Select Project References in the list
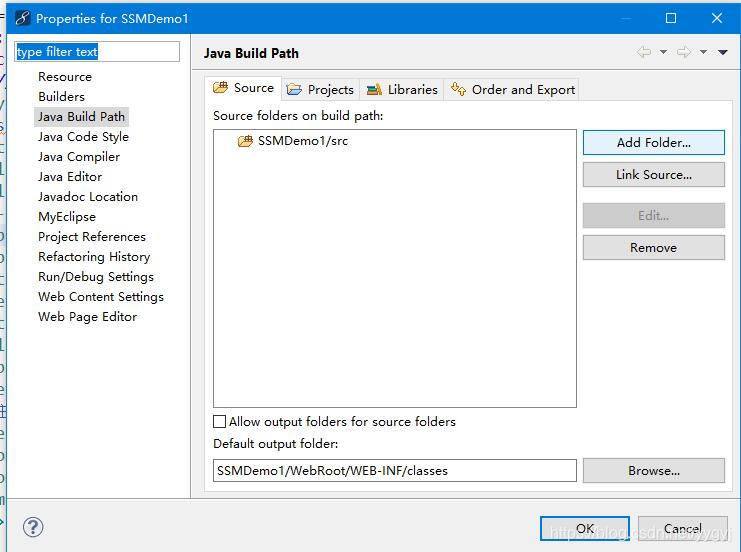 click(x=92, y=237)
